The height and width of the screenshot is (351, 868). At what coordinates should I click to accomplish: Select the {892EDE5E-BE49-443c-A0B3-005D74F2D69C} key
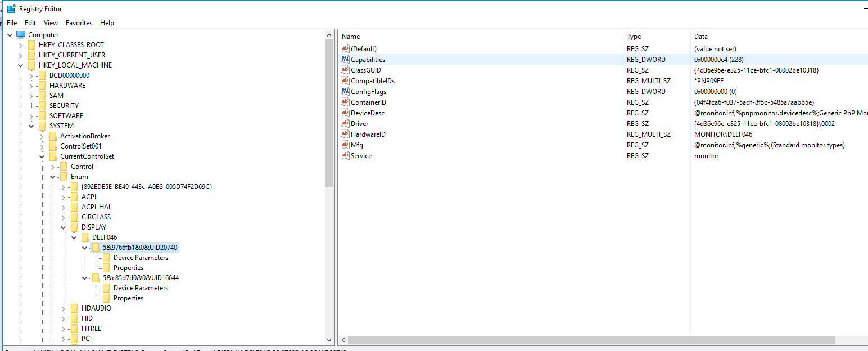point(147,187)
